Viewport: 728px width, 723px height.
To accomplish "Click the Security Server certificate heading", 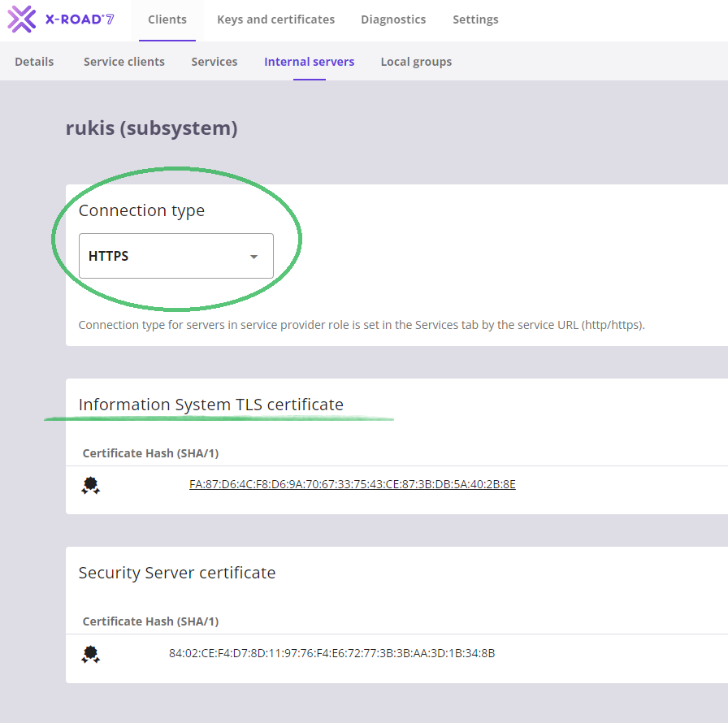I will click(177, 573).
